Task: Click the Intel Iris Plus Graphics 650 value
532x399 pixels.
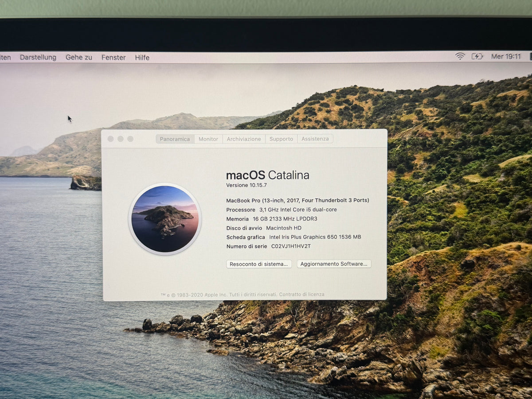Action: point(315,237)
